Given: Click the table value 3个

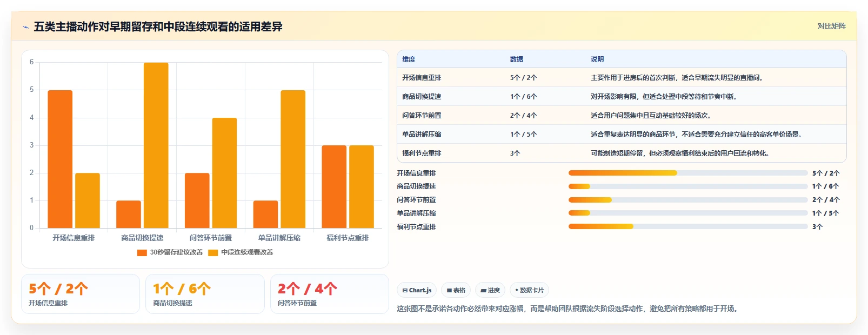Looking at the screenshot, I should [515, 153].
